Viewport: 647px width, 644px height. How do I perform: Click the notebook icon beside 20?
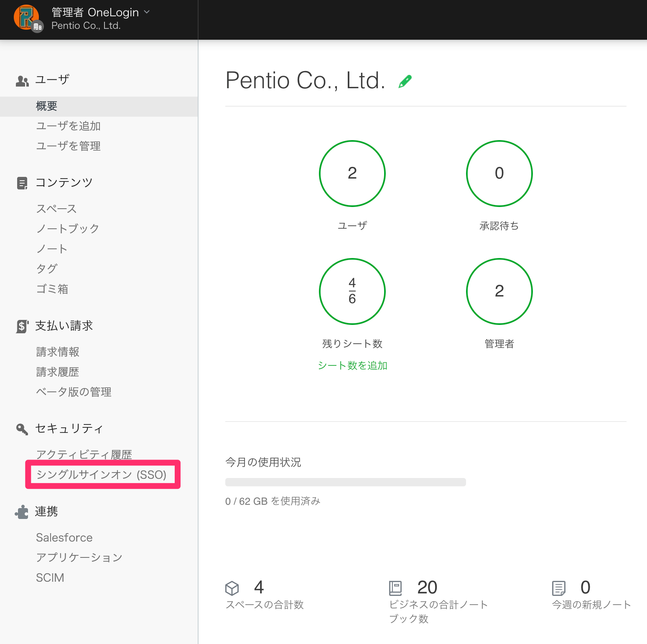pyautogui.click(x=395, y=588)
